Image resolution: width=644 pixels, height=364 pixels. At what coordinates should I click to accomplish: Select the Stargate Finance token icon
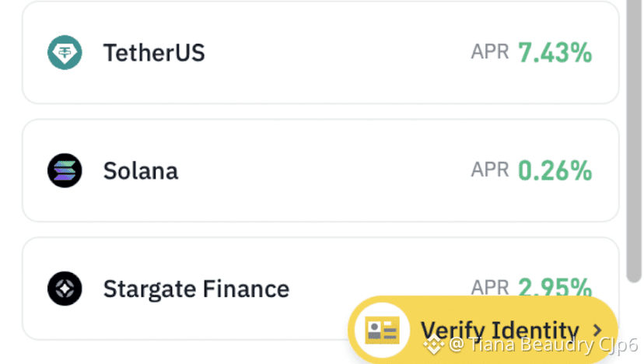(x=64, y=289)
